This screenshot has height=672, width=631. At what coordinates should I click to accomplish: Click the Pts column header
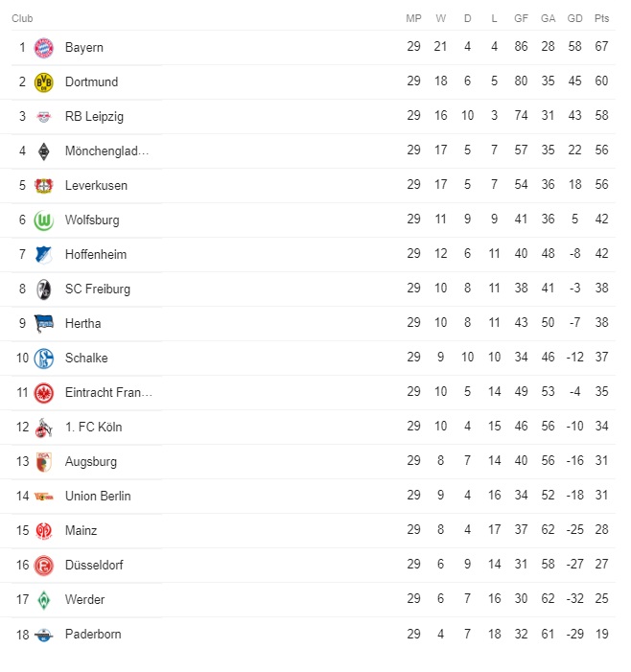point(601,18)
